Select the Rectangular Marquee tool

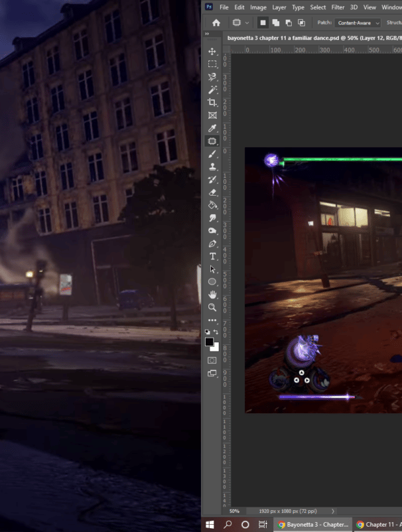click(212, 64)
